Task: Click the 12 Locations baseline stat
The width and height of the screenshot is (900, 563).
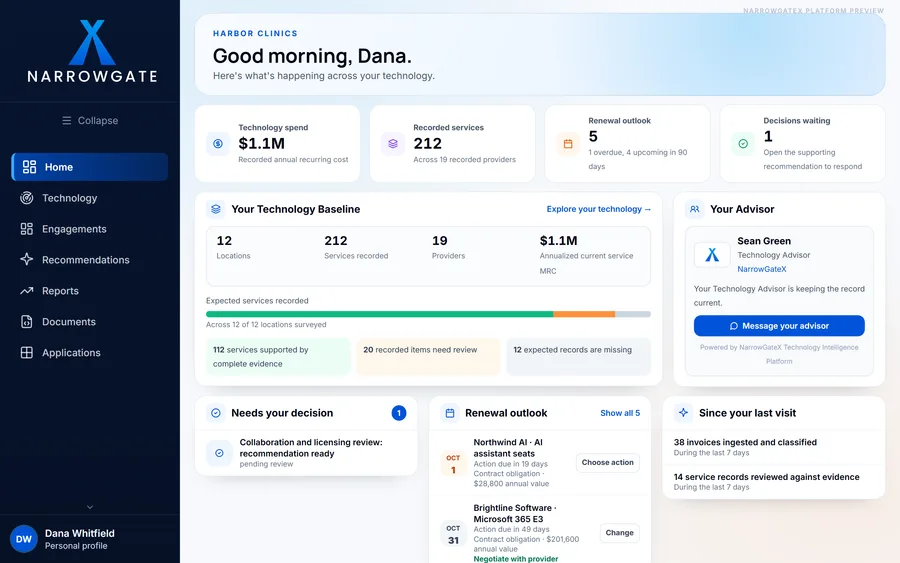Action: [233, 247]
